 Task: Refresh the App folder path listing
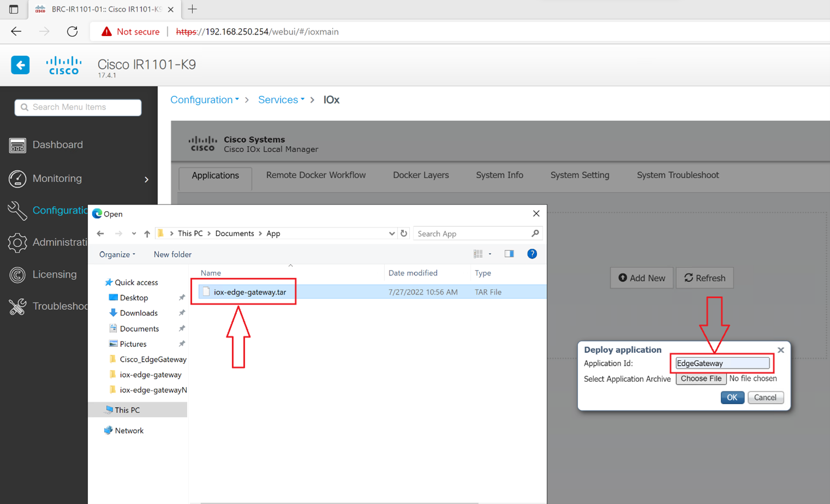[x=404, y=233]
